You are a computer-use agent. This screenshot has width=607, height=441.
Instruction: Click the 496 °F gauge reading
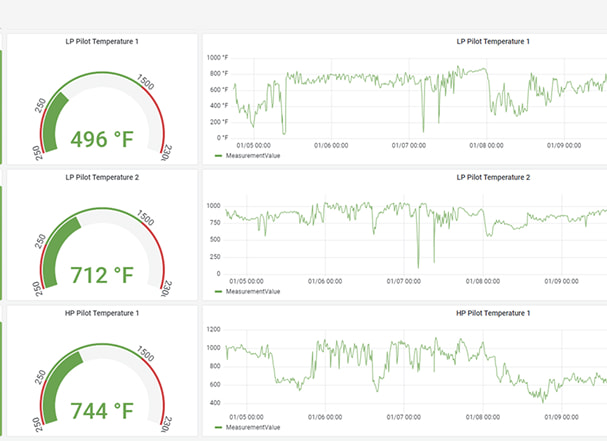102,139
